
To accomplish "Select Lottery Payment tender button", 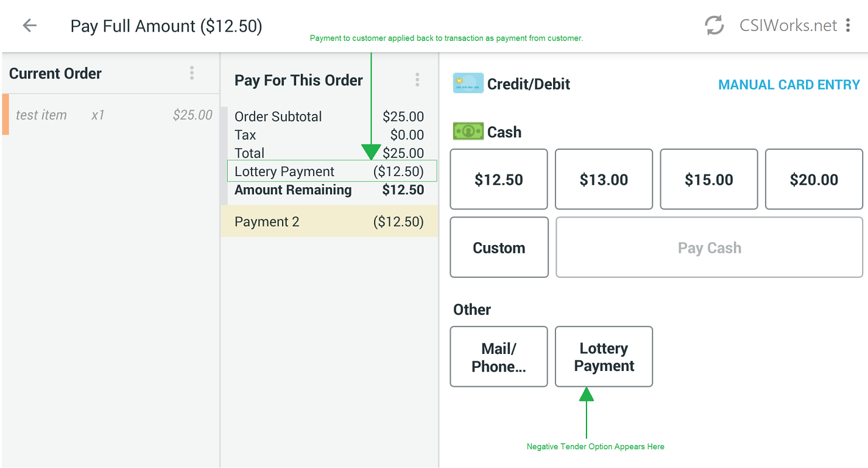I will [x=603, y=357].
